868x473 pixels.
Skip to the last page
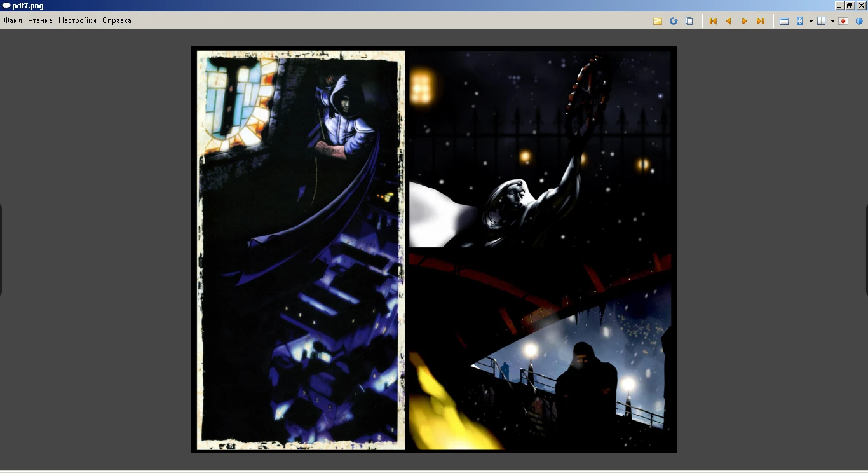(x=760, y=20)
